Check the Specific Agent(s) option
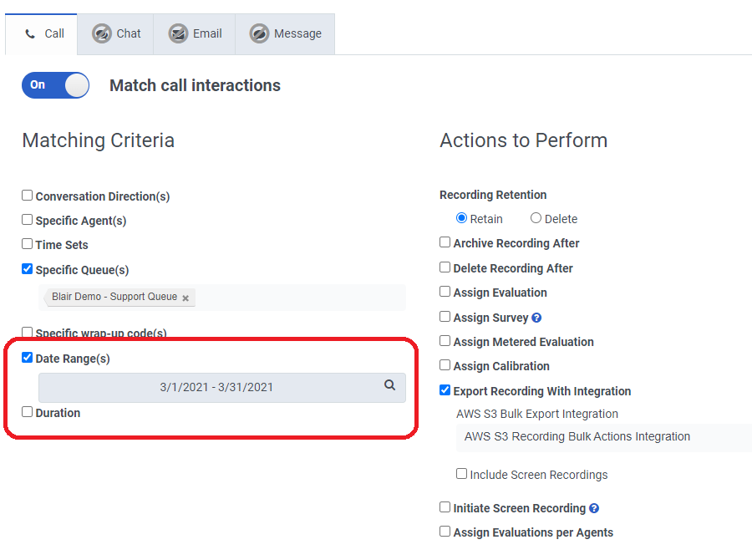The width and height of the screenshot is (752, 560). pyautogui.click(x=28, y=220)
